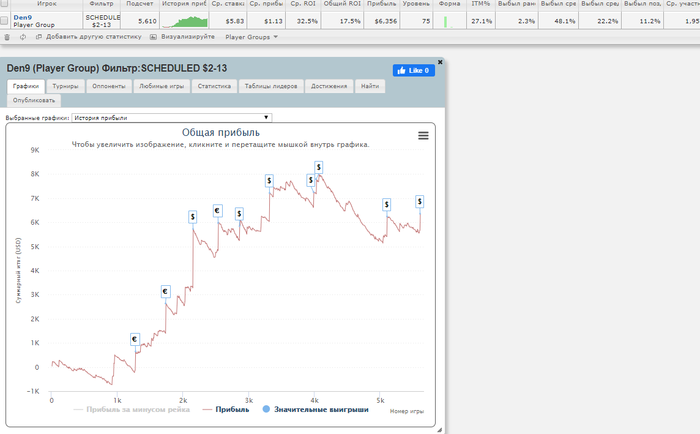Viewport: 700px width, 434px height.
Task: Click the $ marker near game 3.3k
Action: click(x=269, y=181)
